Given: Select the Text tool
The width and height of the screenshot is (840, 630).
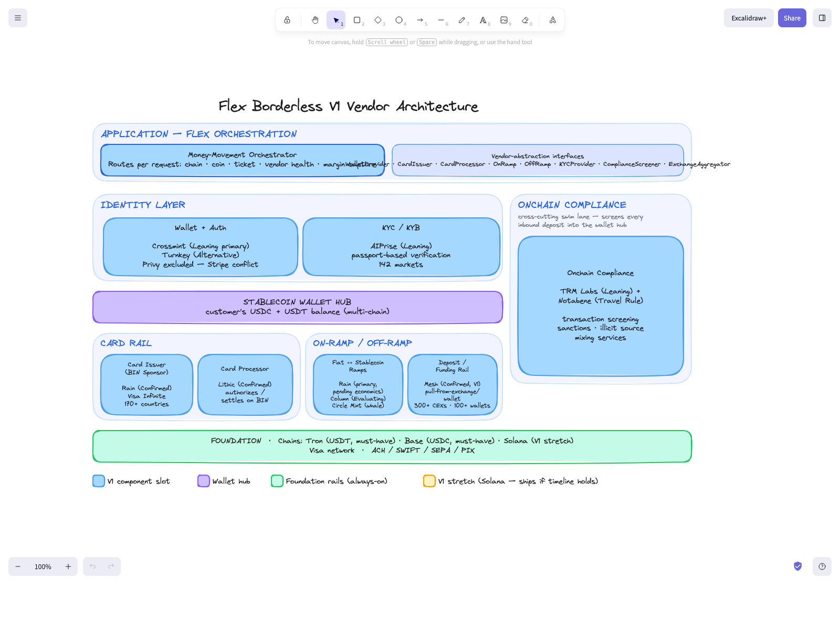Looking at the screenshot, I should pyautogui.click(x=483, y=20).
